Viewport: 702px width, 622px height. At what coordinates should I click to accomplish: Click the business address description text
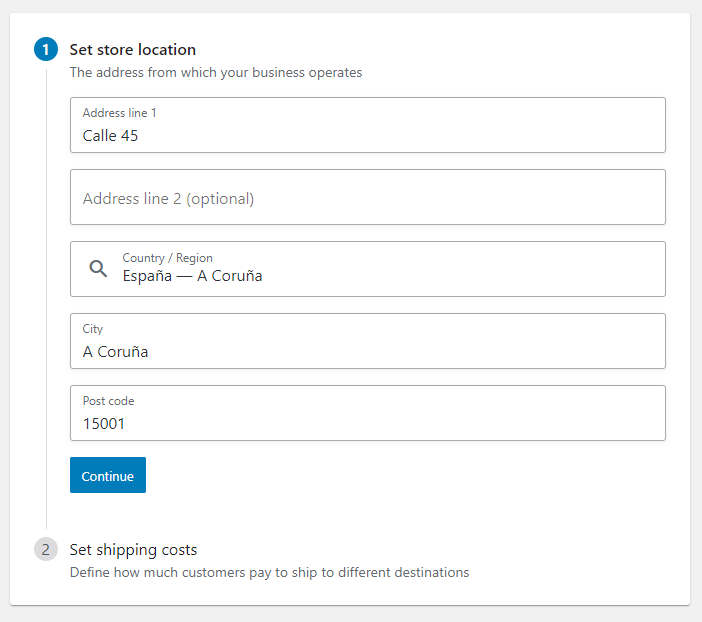216,73
